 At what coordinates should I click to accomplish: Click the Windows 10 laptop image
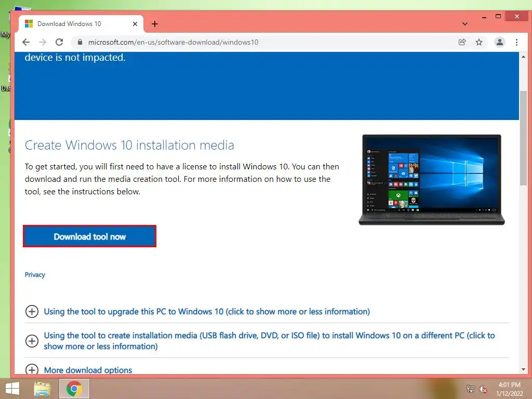click(432, 179)
